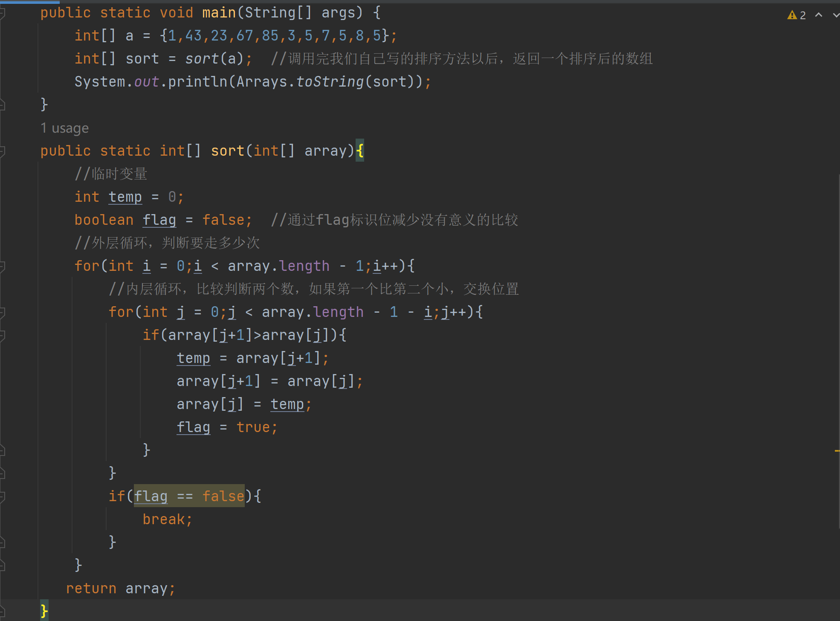Open the '1 usage' inlay hint

(65, 128)
